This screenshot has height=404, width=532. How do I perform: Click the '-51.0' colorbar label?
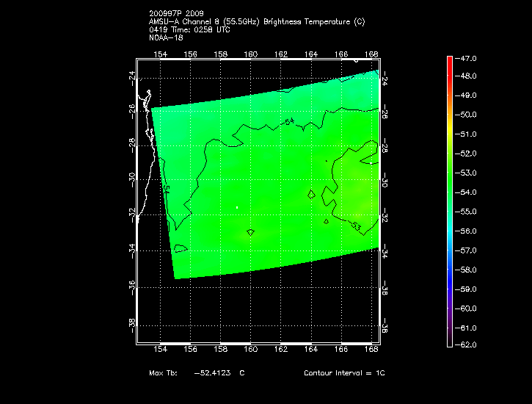[465, 134]
